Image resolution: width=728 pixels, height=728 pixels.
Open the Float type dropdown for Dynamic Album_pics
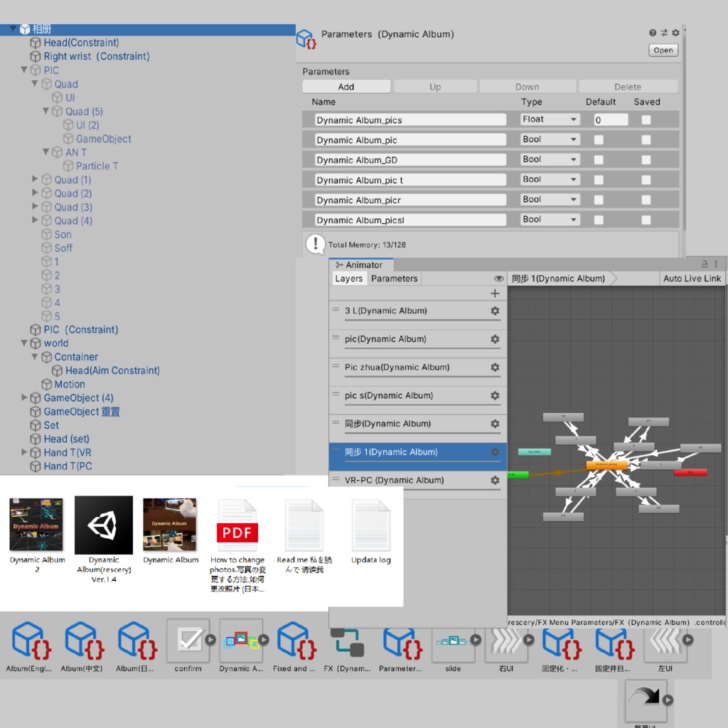coord(549,119)
